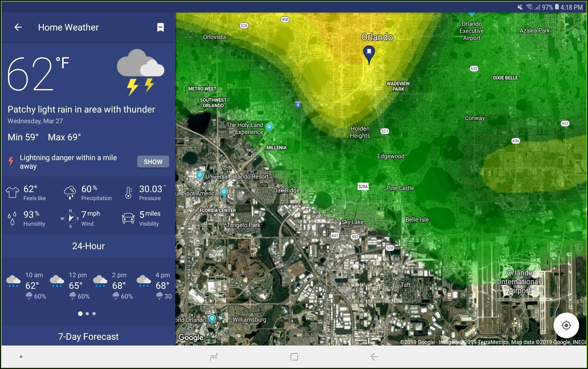Click the SHOW button for lightning danger
This screenshot has height=369, width=588.
(152, 161)
